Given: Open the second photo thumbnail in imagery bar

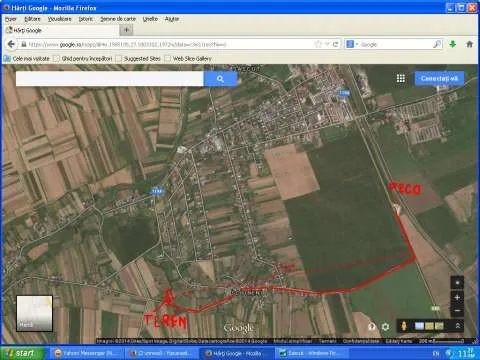Looking at the screenshot, I should point(429,326).
